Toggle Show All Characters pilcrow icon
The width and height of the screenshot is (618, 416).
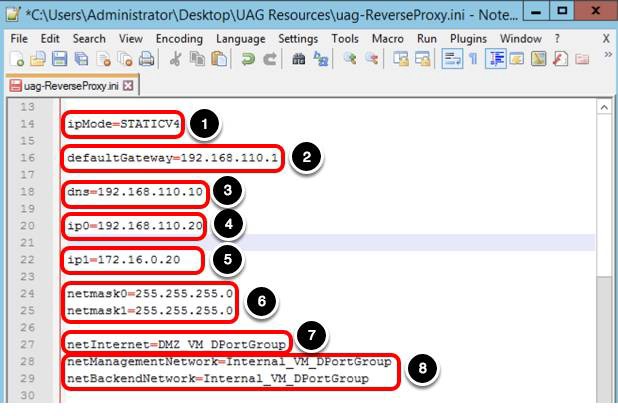coord(473,59)
